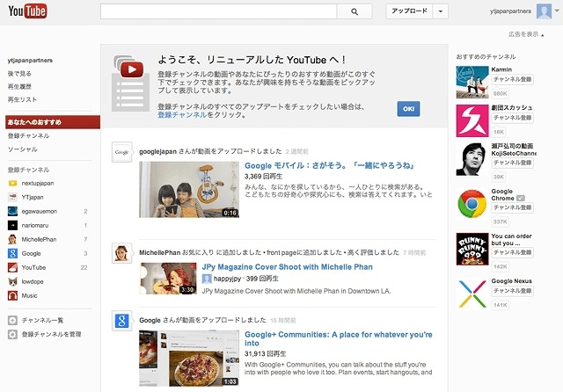The height and width of the screenshot is (392, 563).
Task: Click the チャンネル一覧 plus icon
Action: click(x=12, y=320)
